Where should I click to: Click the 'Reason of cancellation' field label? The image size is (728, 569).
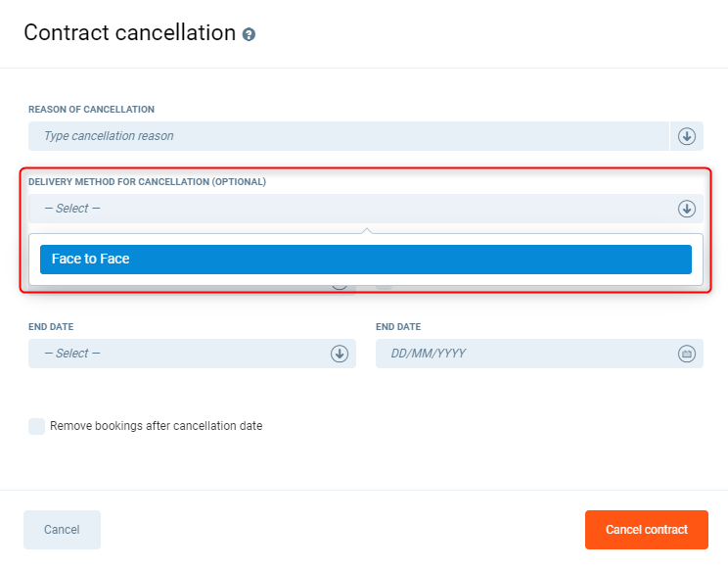coord(91,110)
